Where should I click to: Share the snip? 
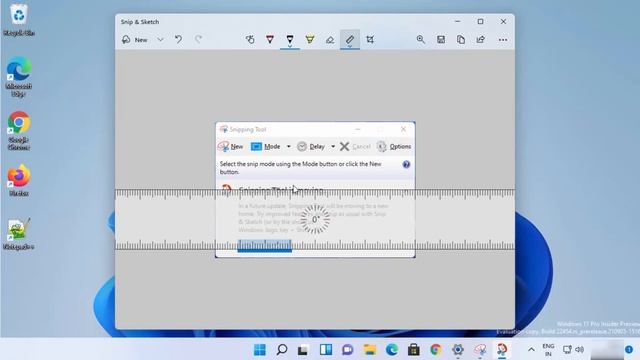tap(481, 40)
